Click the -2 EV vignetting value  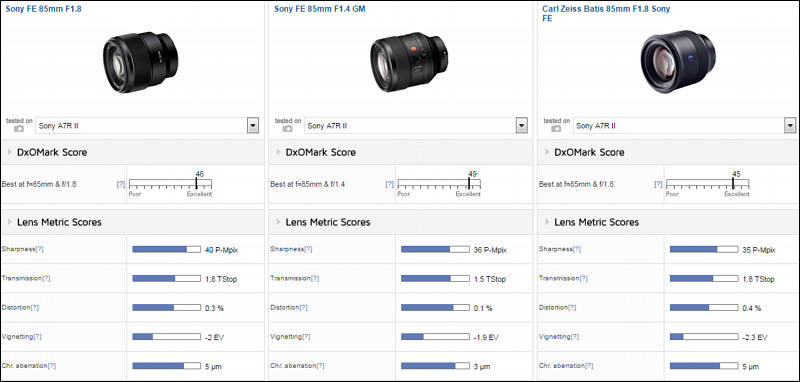click(x=214, y=337)
